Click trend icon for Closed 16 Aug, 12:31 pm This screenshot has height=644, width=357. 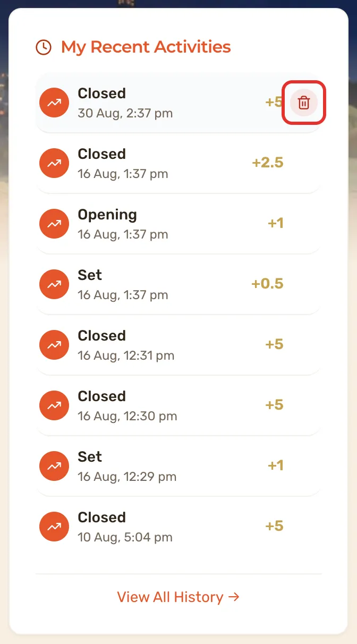pyautogui.click(x=54, y=345)
